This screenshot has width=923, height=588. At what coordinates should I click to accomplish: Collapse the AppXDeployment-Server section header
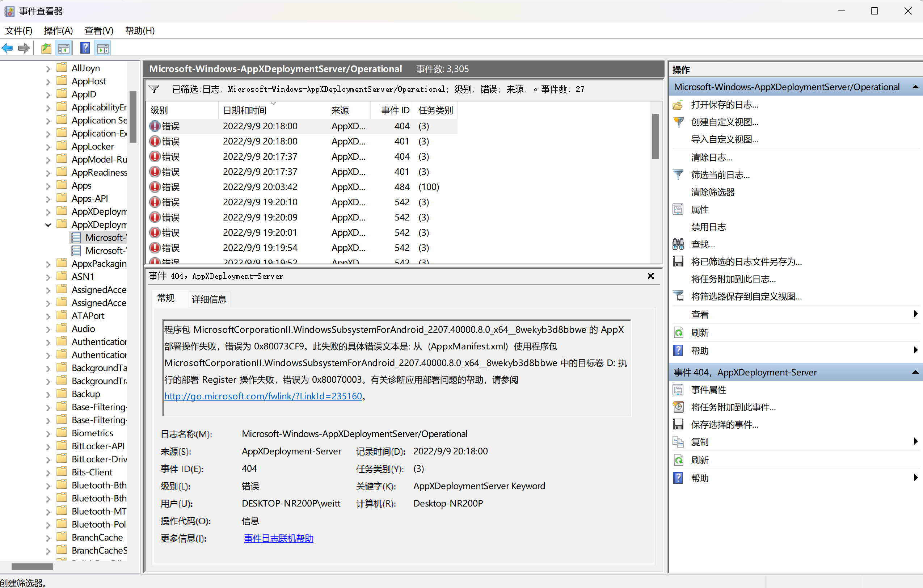click(x=916, y=372)
